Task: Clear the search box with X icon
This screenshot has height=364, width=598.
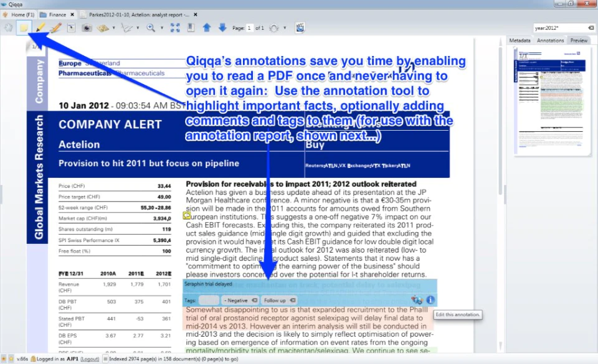Action: coord(591,28)
